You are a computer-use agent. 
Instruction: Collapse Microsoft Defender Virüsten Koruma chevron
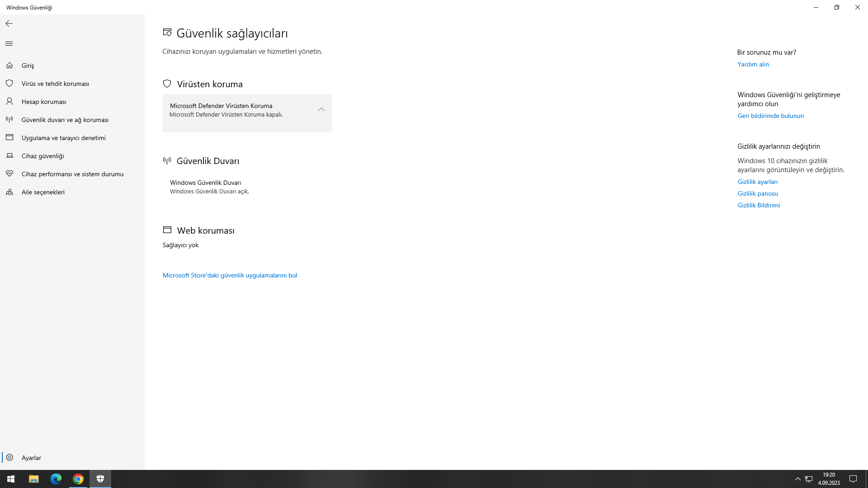pos(321,110)
